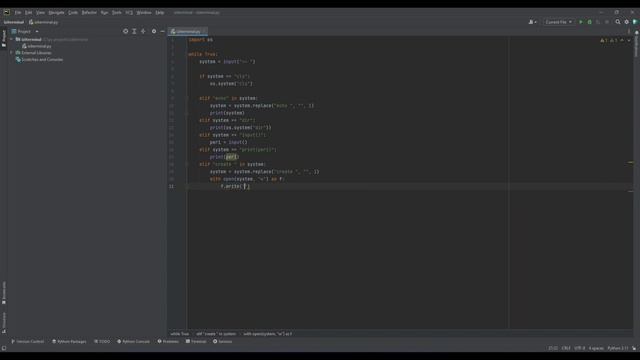Open the Window menu
640x360 pixels.
point(144,13)
